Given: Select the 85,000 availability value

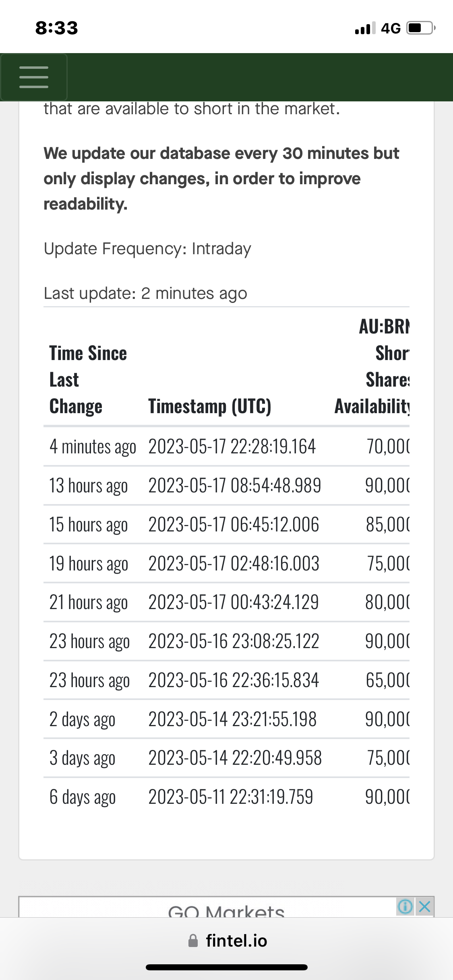Looking at the screenshot, I should click(x=387, y=524).
